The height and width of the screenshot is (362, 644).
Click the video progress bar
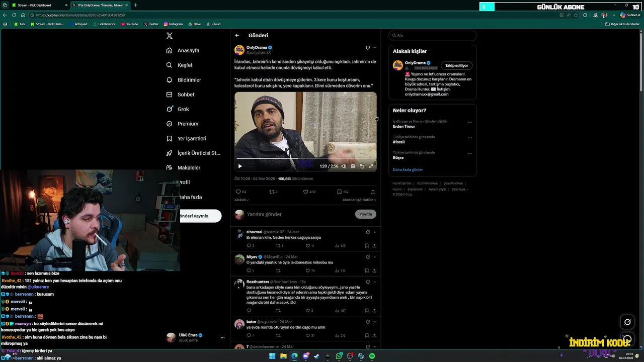pyautogui.click(x=305, y=159)
